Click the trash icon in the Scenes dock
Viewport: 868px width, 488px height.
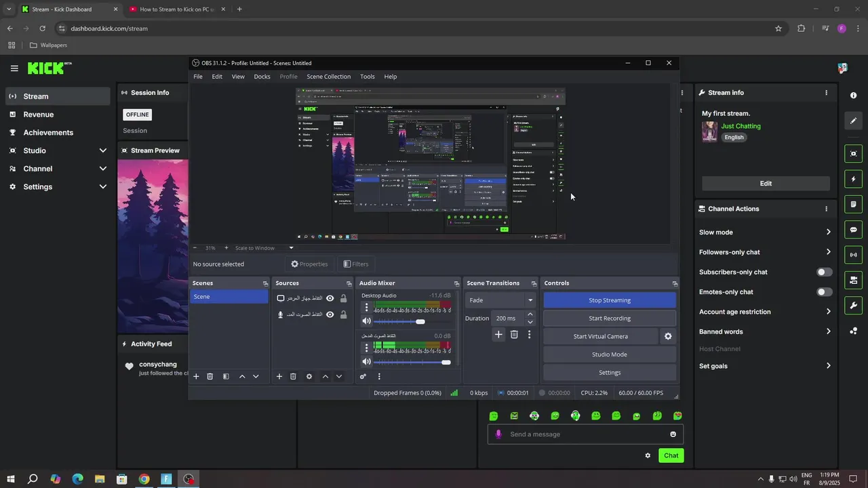(210, 376)
